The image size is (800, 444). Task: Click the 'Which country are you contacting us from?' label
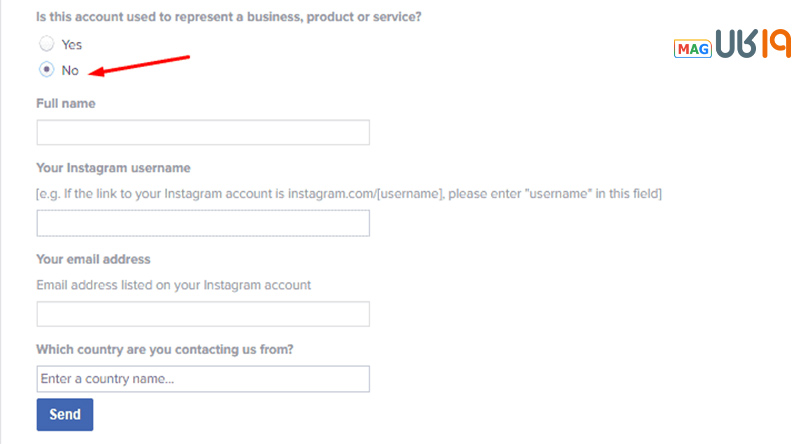pos(165,350)
